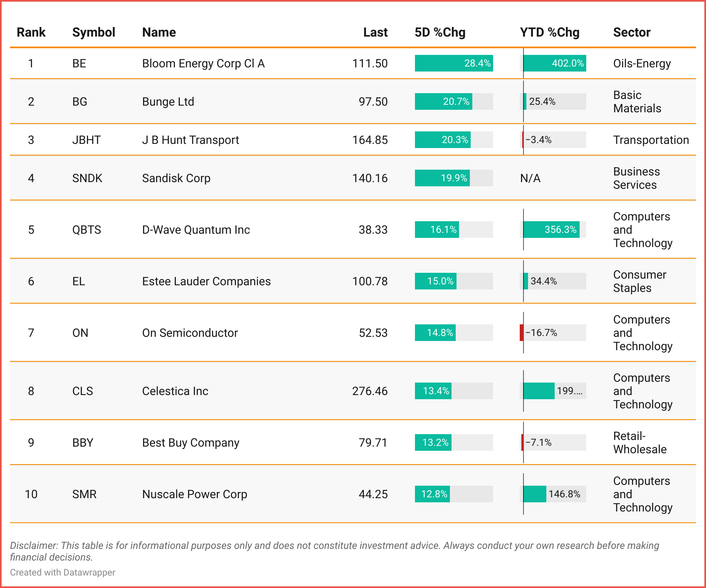Open the Created with Datawrapper link
The height and width of the screenshot is (588, 706).
62,572
